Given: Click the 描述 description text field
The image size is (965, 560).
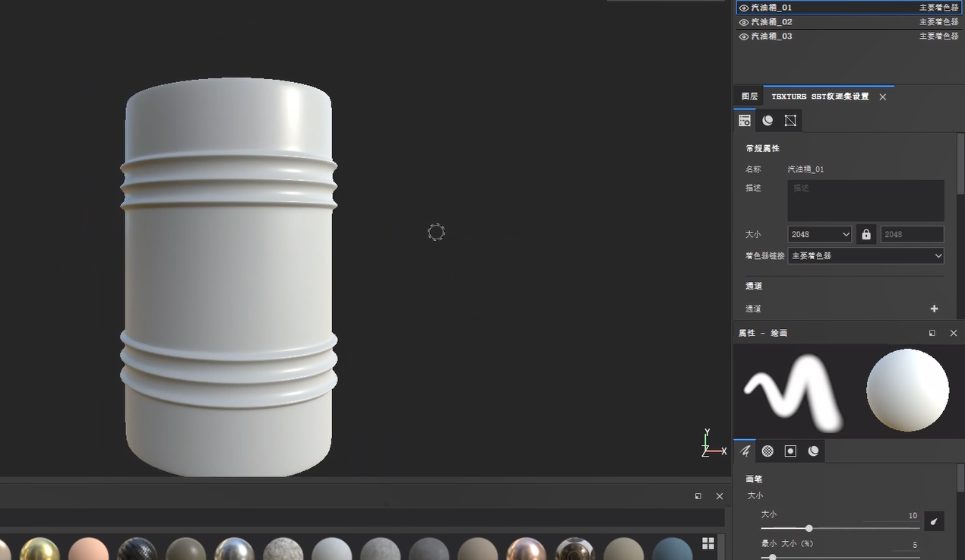Looking at the screenshot, I should (x=865, y=201).
